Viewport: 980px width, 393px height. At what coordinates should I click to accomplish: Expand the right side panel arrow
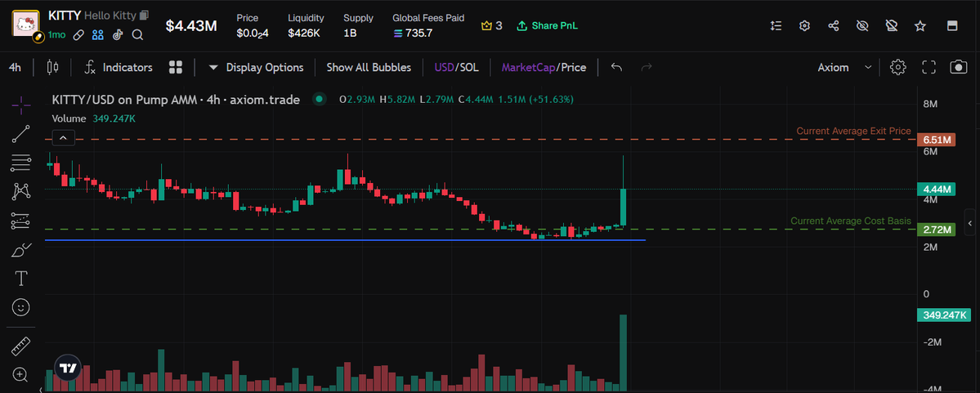pos(969,222)
